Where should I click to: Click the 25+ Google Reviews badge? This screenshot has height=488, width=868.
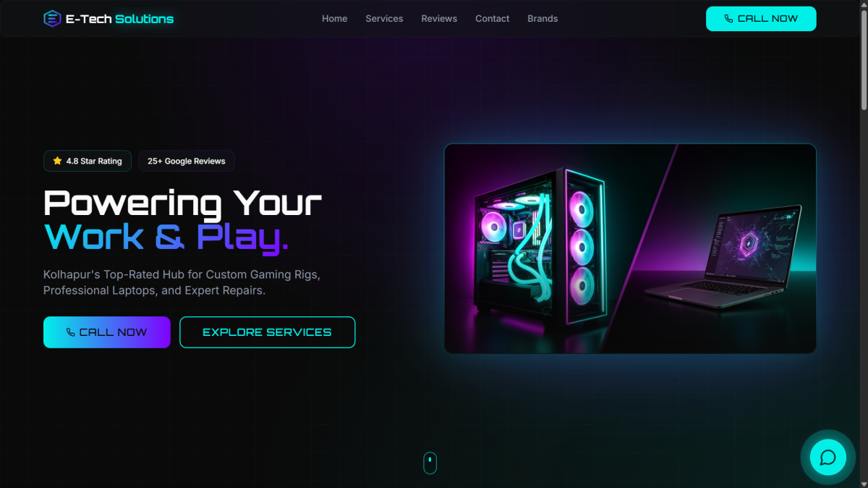(x=187, y=161)
